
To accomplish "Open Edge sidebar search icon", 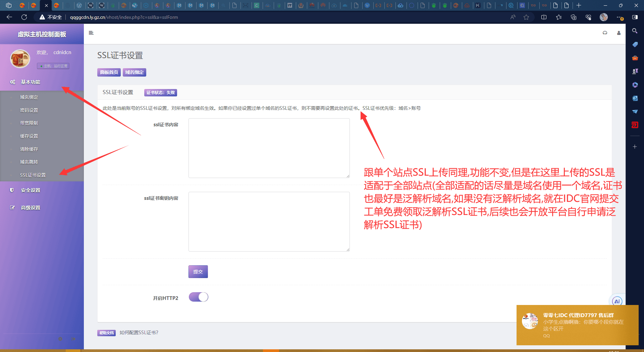I will click(x=635, y=31).
